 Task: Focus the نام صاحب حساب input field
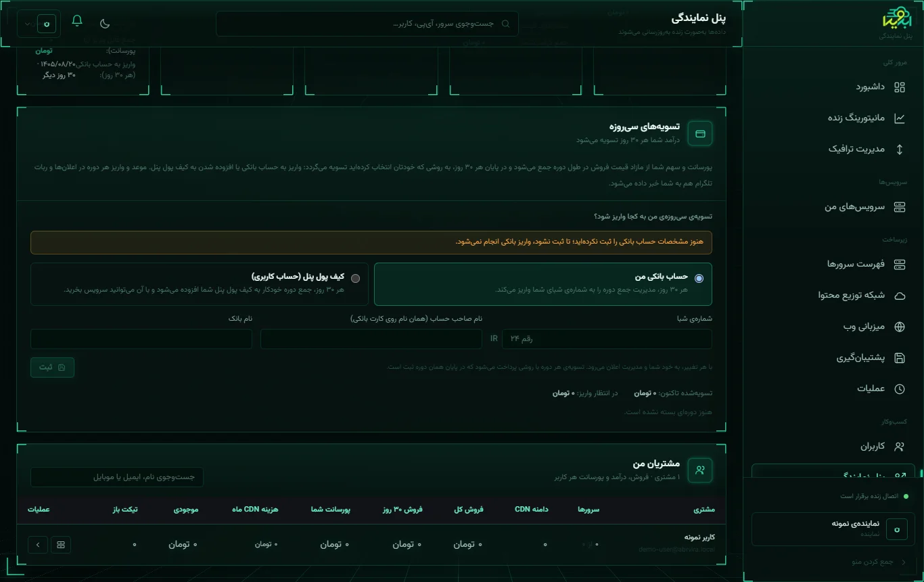[371, 338]
